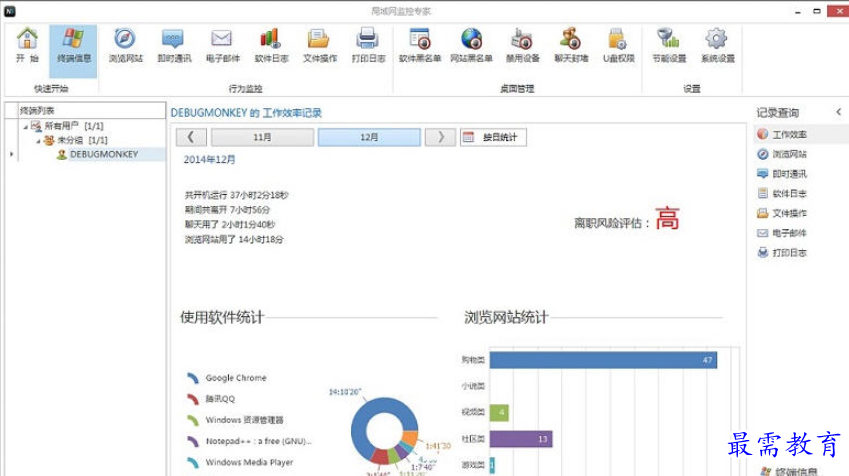This screenshot has width=849, height=476.
Task: Open 节能设置 energy saving settings
Action: click(669, 45)
